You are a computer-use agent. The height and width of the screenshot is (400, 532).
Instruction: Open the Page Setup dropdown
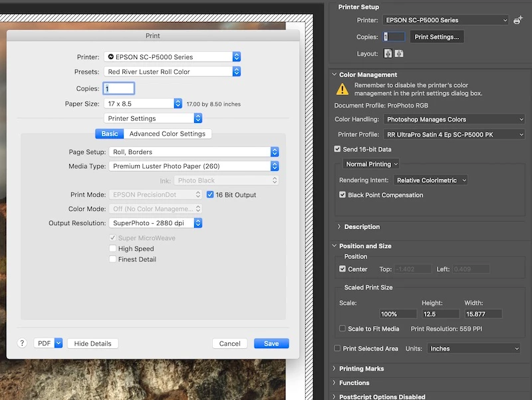[x=194, y=151]
